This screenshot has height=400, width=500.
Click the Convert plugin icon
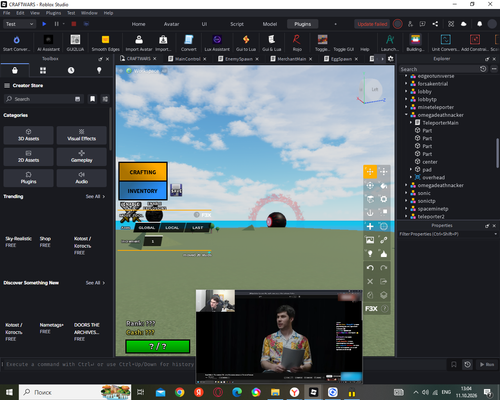(x=189, y=43)
